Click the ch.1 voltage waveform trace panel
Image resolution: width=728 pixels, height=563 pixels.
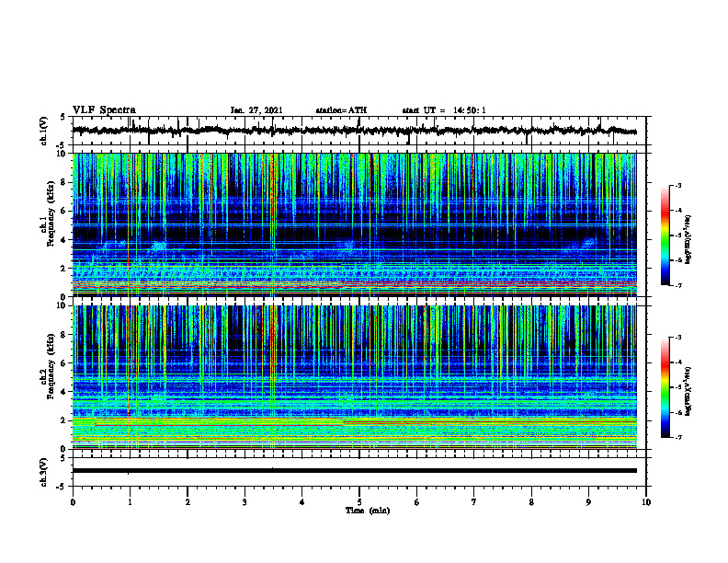(x=359, y=131)
